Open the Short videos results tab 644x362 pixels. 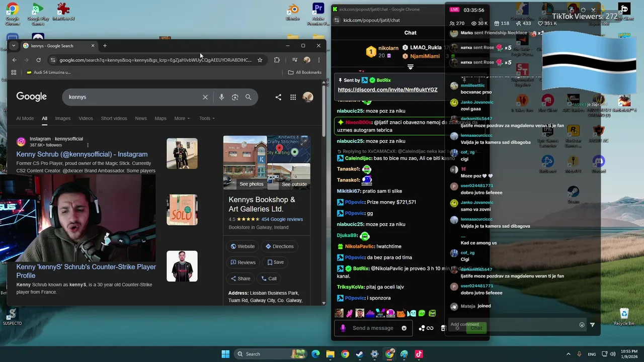(x=114, y=118)
